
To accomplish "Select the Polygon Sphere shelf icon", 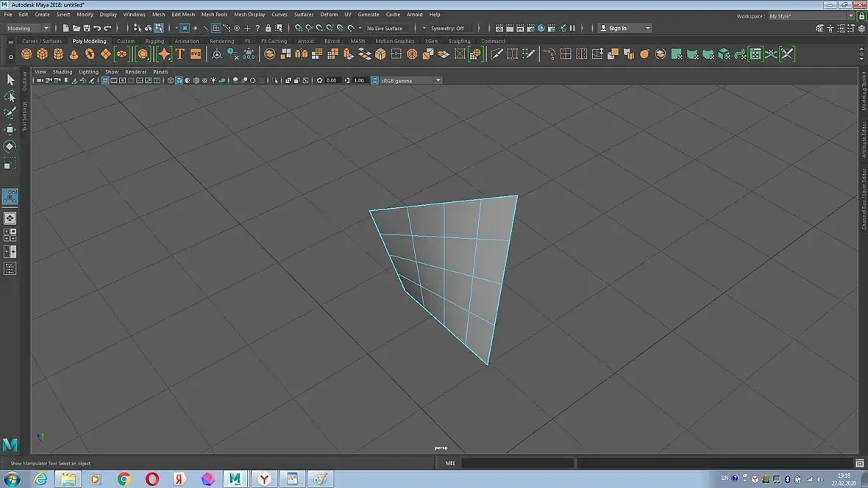I will 26,54.
